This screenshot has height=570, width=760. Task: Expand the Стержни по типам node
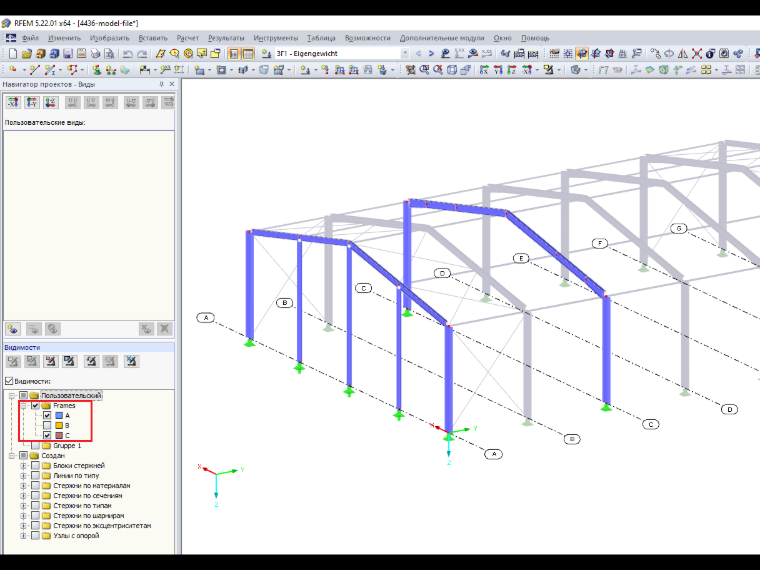click(23, 506)
